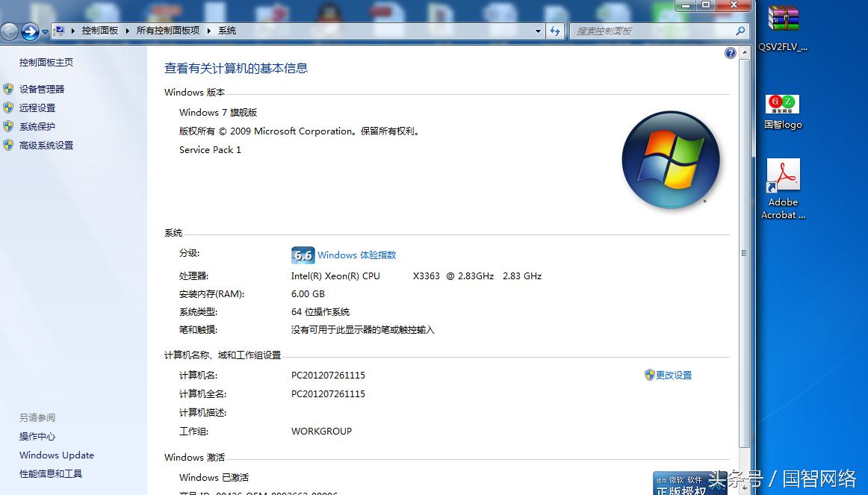This screenshot has height=495, width=868.
Task: Select 系统 breadcrumb in address bar
Action: (227, 31)
